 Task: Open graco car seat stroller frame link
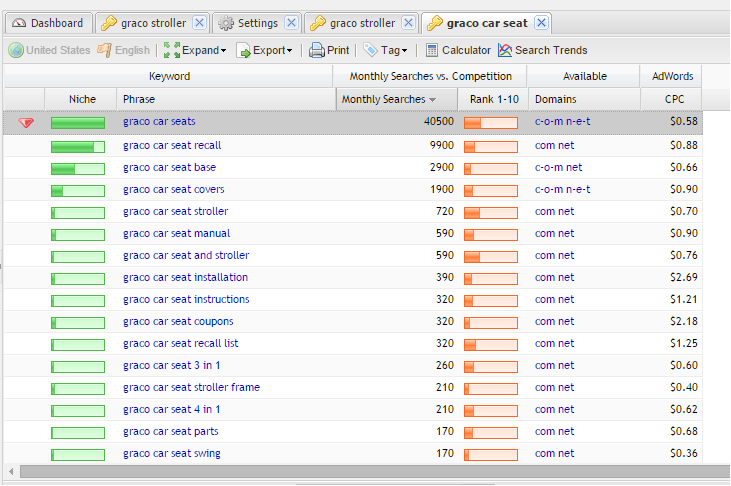[191, 388]
